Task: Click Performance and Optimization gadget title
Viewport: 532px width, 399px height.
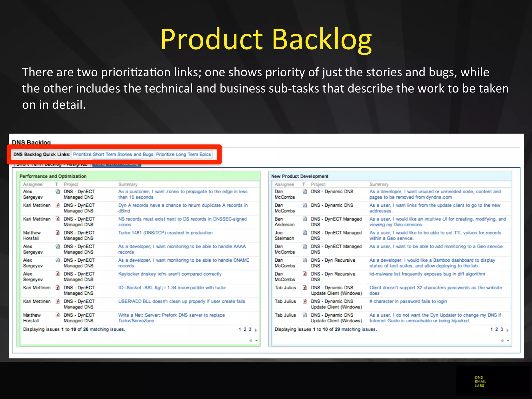Action: tap(53, 176)
